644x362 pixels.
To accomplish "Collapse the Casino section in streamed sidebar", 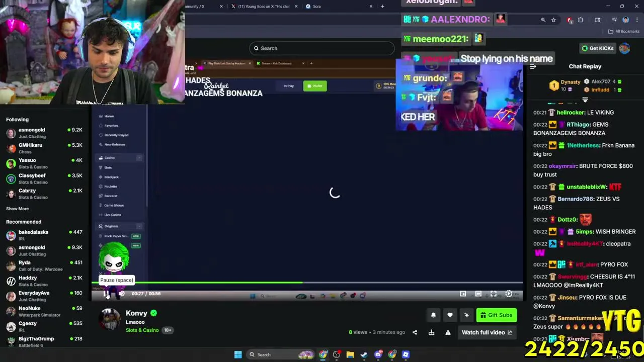I will (x=139, y=158).
